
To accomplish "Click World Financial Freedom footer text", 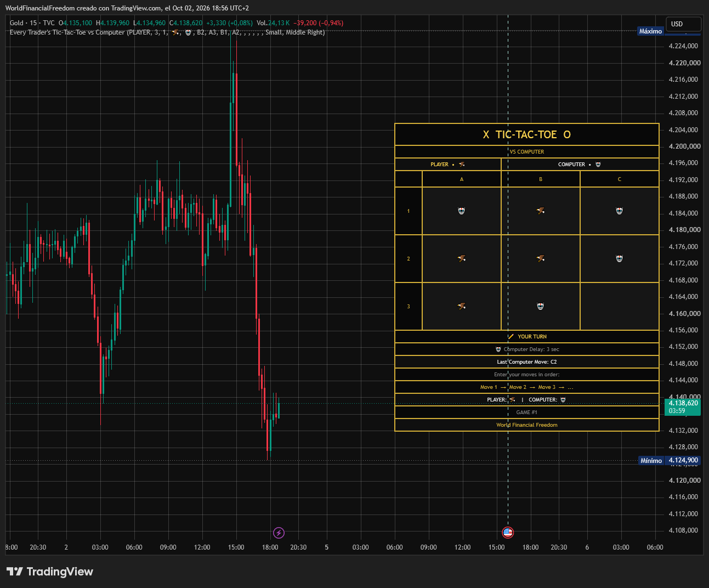I will 527,425.
